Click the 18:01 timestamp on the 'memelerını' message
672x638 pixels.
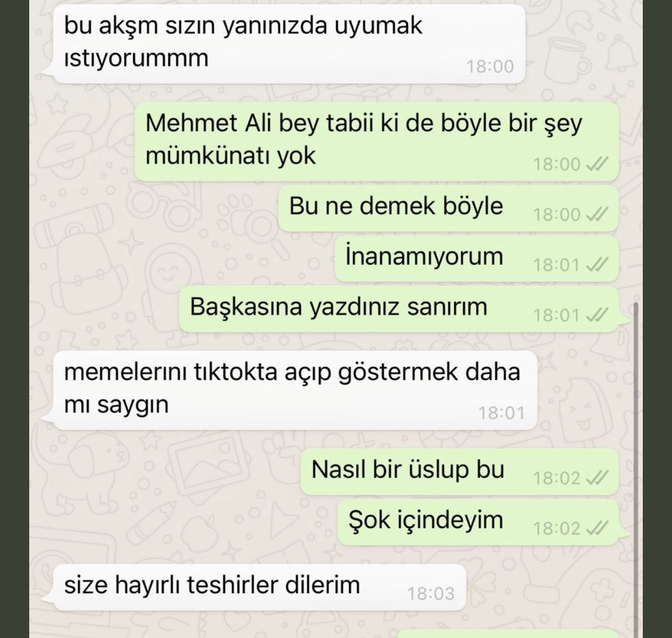(x=502, y=413)
